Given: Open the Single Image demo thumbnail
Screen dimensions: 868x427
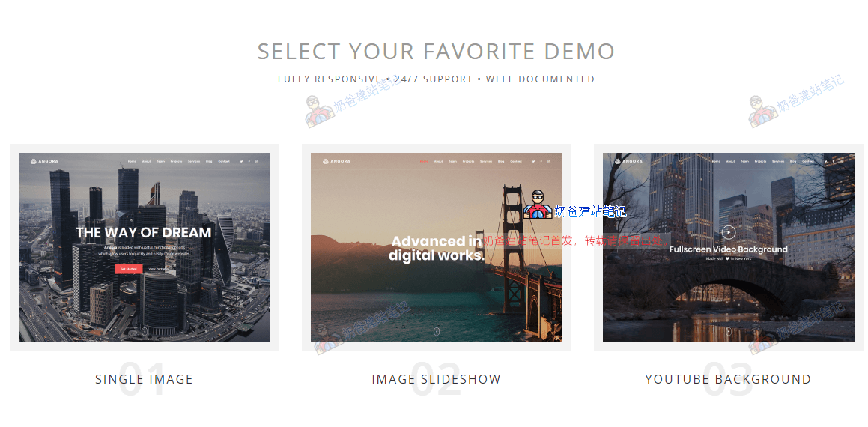Looking at the screenshot, I should tap(145, 247).
